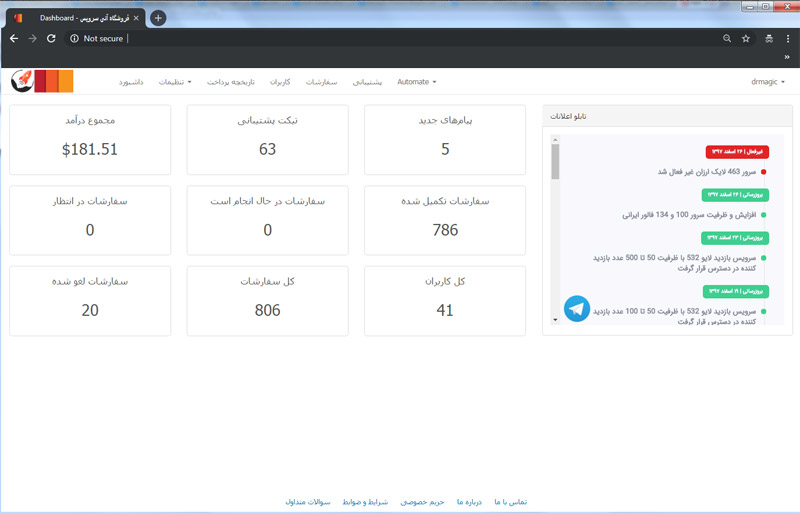Click the scroll down arrow in announcements
This screenshot has height=513, width=800.
pos(555,320)
